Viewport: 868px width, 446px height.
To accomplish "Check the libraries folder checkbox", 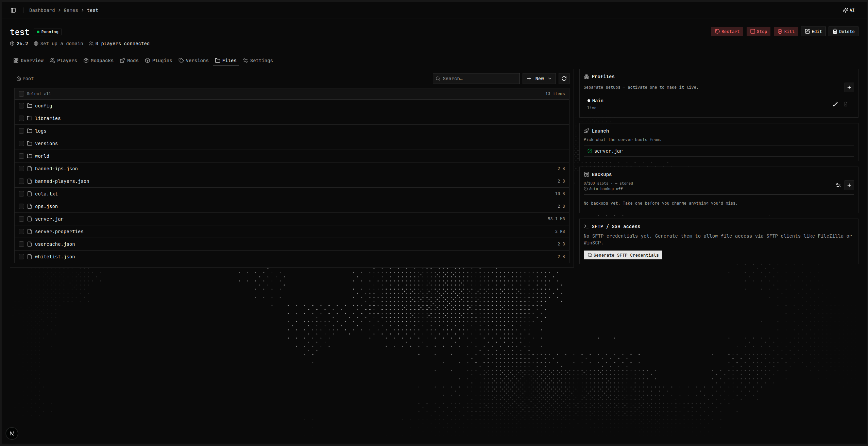I will pyautogui.click(x=21, y=118).
